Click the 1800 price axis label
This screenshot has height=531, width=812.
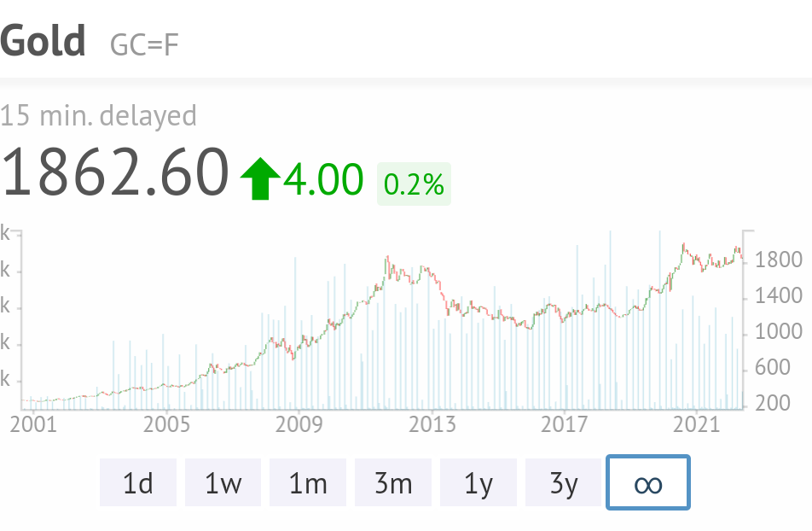780,260
